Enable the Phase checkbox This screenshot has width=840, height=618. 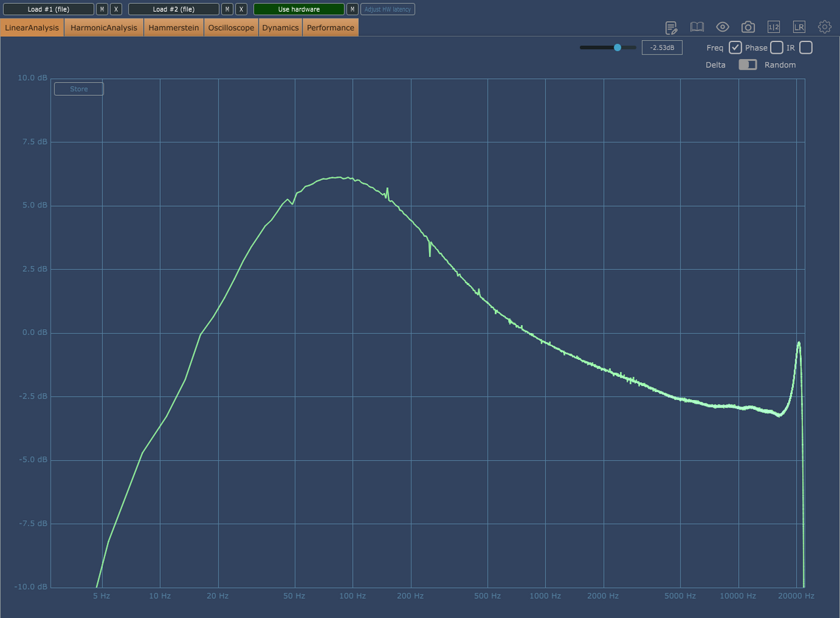pos(776,47)
